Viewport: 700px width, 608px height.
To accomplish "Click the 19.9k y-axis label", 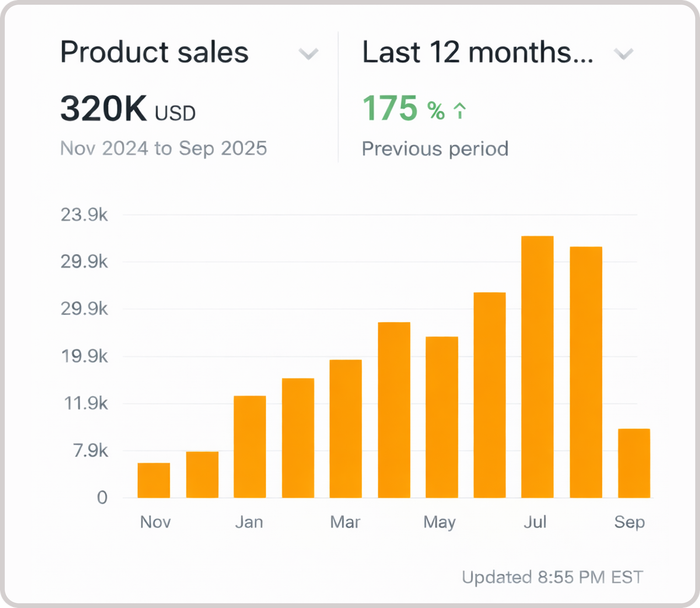I will point(84,356).
